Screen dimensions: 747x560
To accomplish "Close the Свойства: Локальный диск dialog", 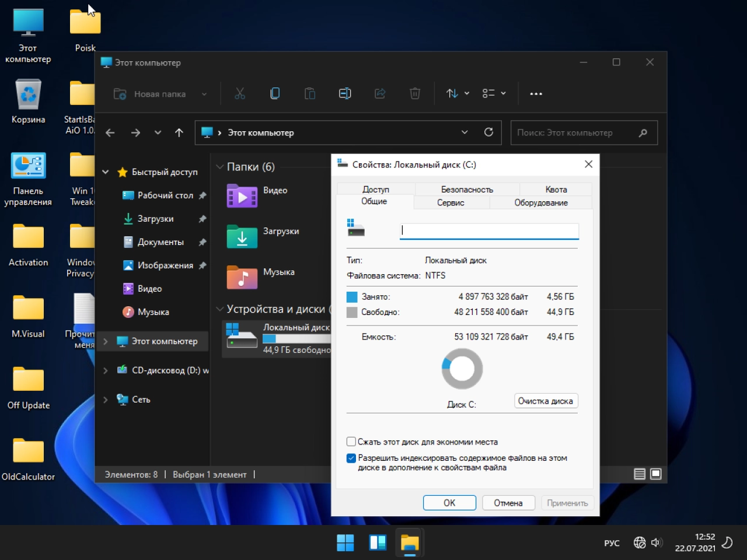I will pyautogui.click(x=588, y=164).
